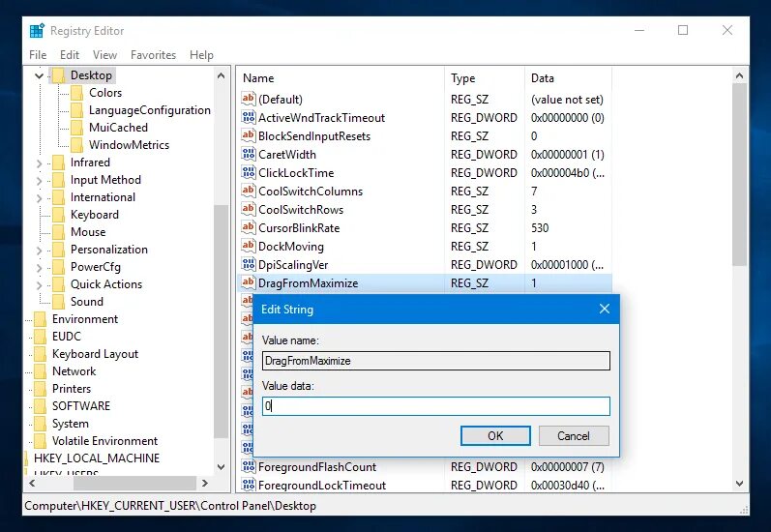Click the SOFTWARE folder icon

(x=40, y=406)
